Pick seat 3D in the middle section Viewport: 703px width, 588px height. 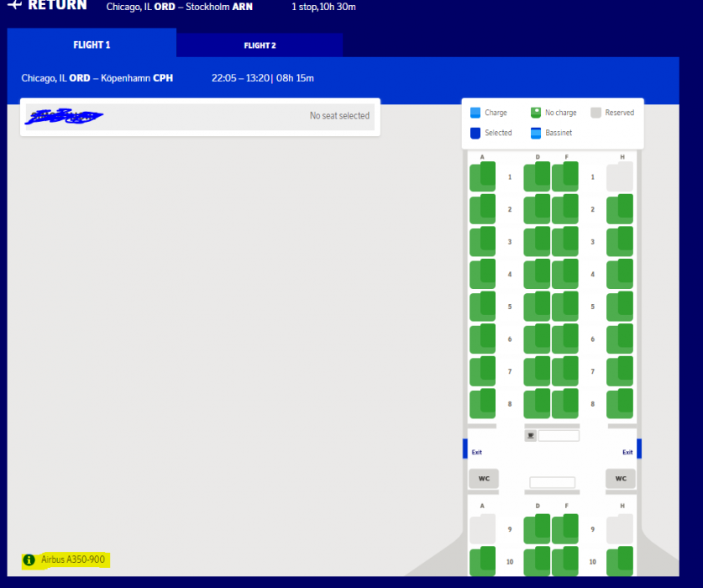[537, 242]
